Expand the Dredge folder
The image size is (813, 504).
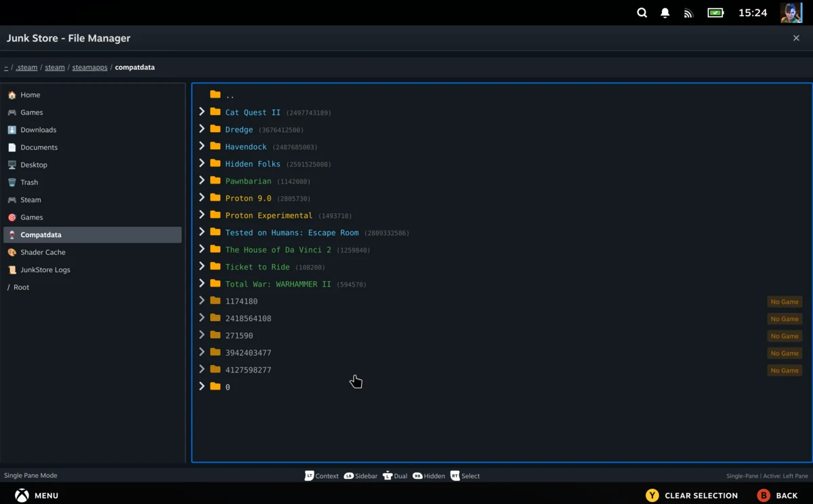202,129
